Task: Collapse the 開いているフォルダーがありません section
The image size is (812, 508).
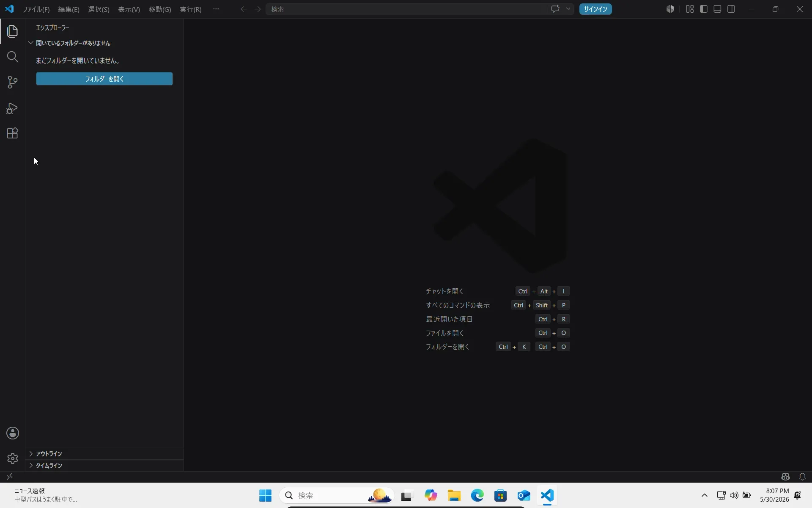Action: point(104,43)
